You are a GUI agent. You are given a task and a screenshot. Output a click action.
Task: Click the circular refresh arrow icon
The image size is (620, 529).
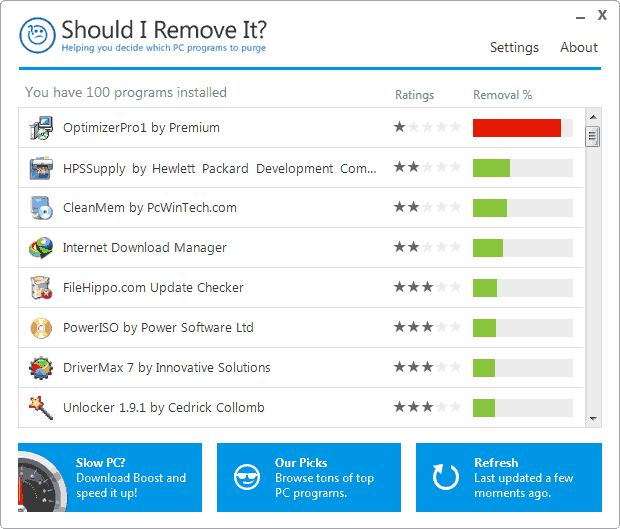pyautogui.click(x=446, y=477)
